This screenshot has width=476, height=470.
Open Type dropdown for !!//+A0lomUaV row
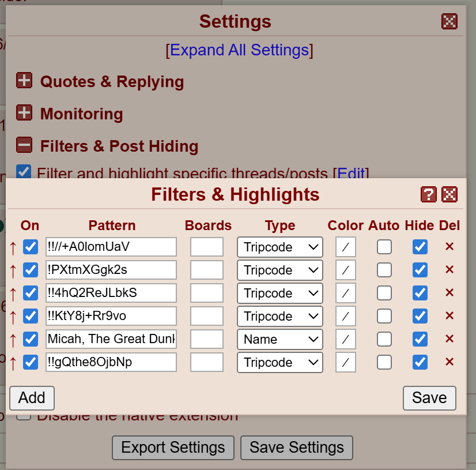coord(280,247)
